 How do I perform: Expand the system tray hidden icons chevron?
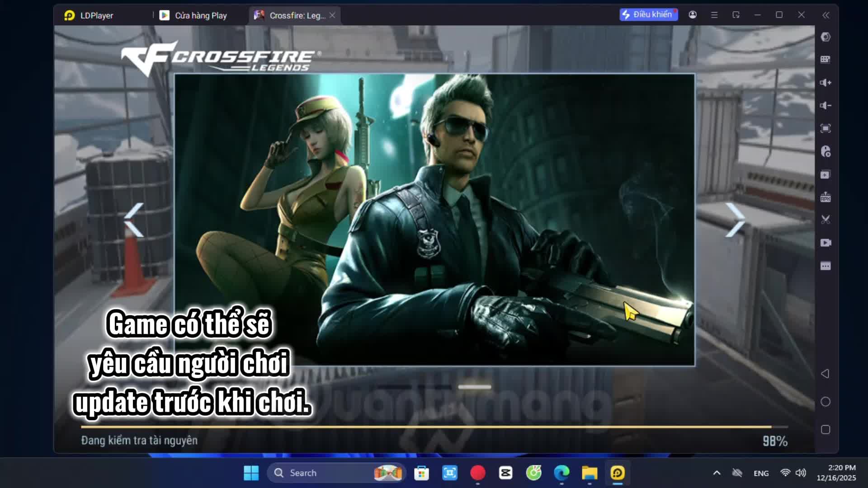coord(717,473)
